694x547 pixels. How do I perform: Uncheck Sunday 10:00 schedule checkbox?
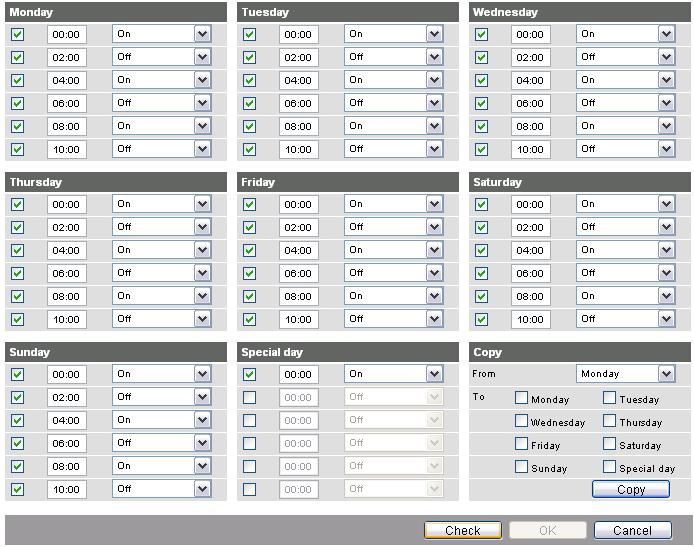[17, 489]
